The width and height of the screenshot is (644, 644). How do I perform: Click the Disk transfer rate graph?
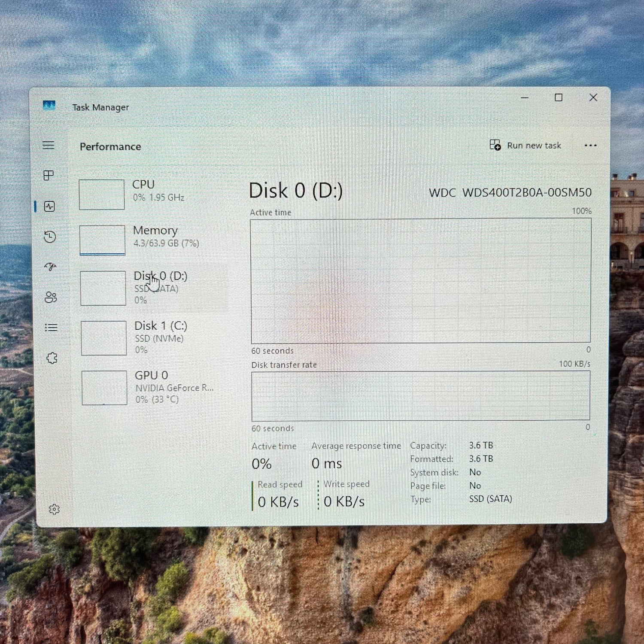pyautogui.click(x=421, y=395)
